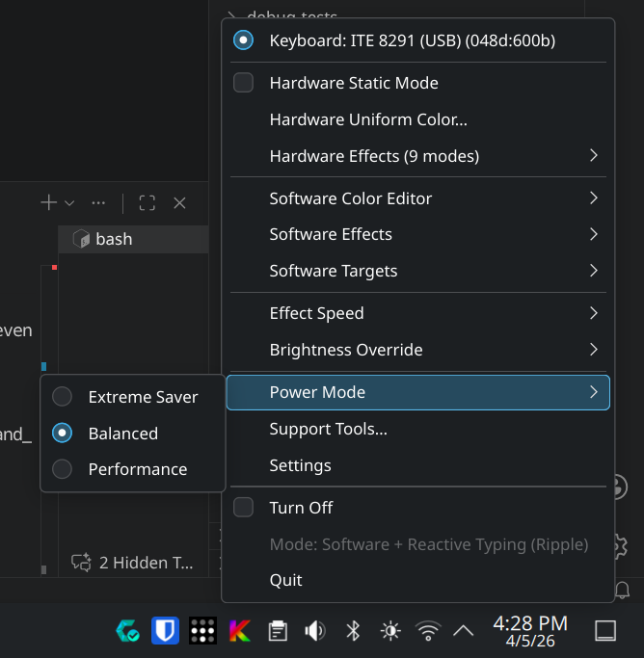Screen dimensions: 644x658
Task: Expand hidden system tray icons arrow
Action: 464,631
